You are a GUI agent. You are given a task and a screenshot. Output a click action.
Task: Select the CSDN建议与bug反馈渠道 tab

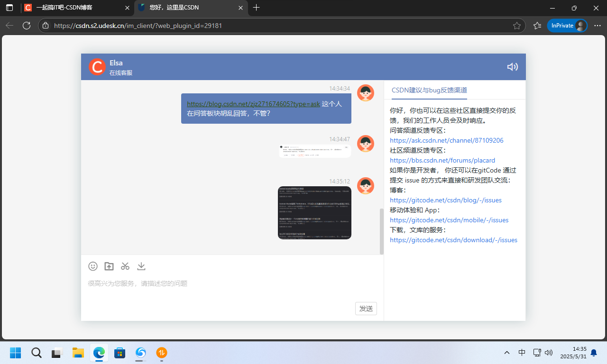click(429, 90)
